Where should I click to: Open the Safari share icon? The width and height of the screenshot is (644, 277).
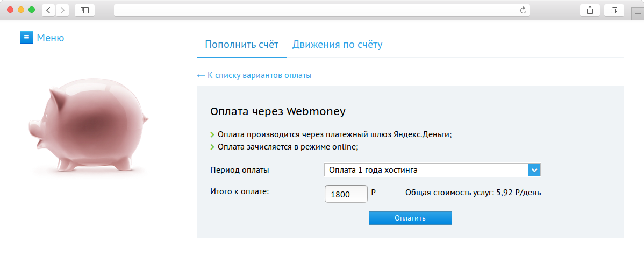[x=590, y=10]
